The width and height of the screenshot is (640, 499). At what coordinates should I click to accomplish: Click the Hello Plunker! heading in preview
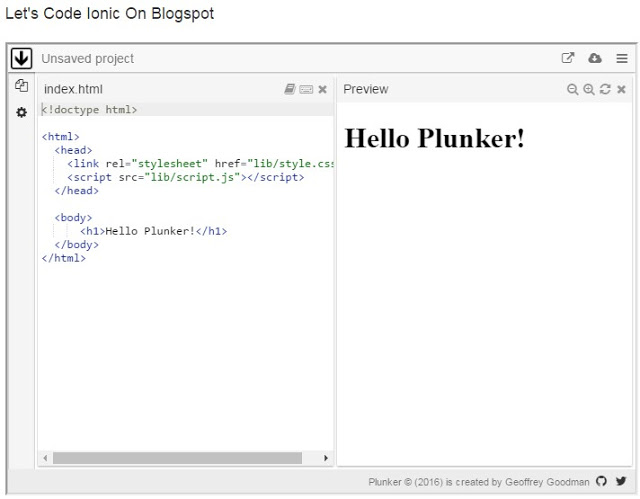[434, 138]
